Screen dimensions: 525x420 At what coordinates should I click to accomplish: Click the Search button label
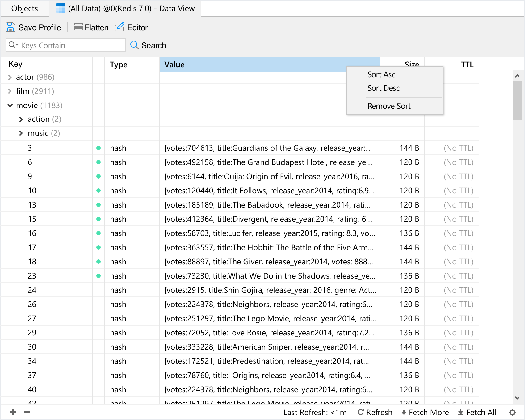153,45
